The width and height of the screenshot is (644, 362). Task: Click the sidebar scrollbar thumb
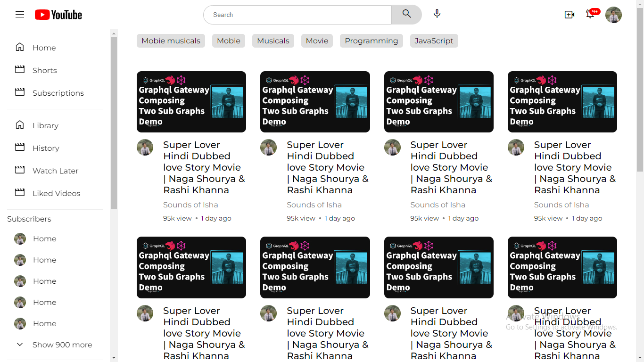tap(114, 123)
